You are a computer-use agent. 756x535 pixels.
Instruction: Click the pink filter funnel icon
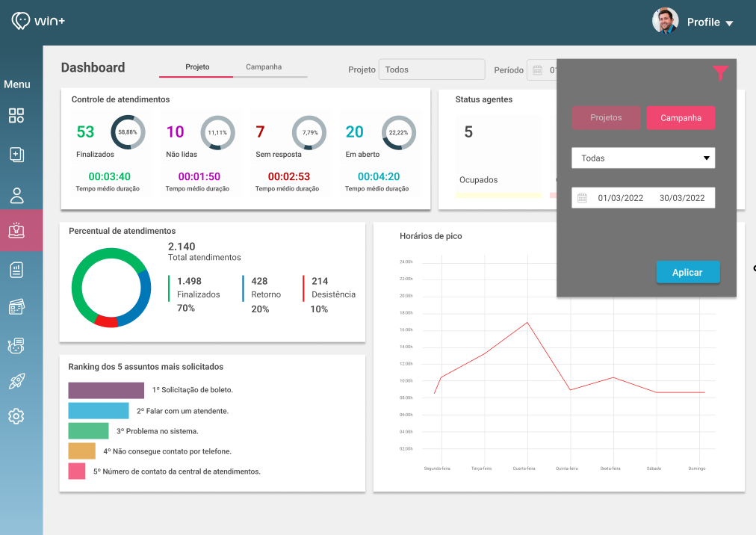(x=720, y=72)
